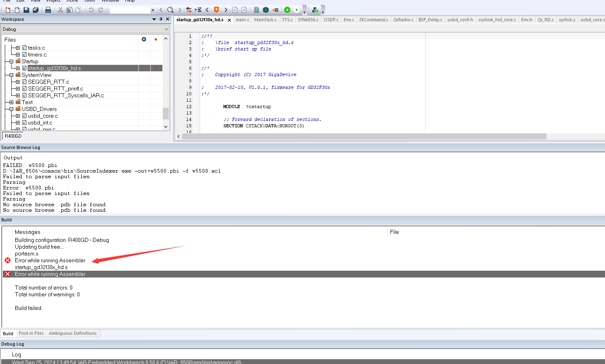Click the Messages column header

(x=27, y=232)
